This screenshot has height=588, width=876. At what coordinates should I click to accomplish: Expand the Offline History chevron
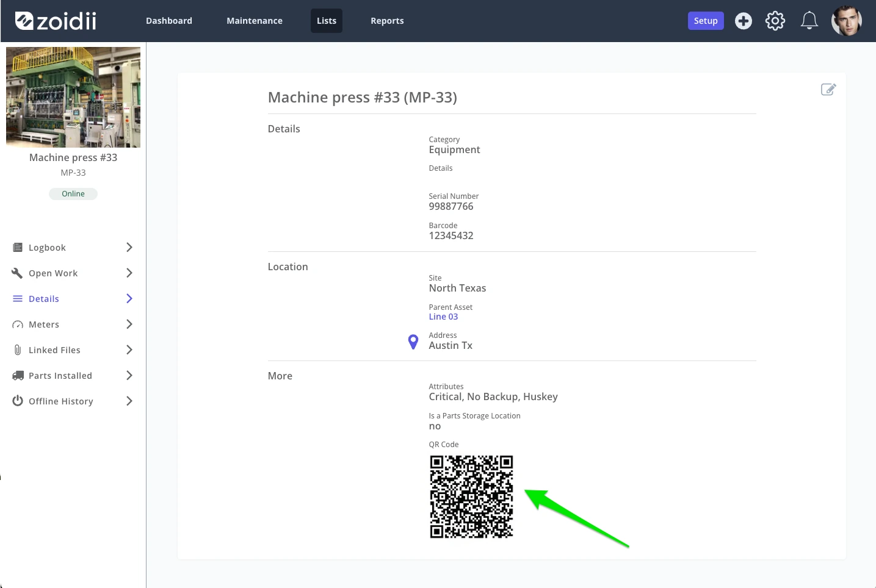click(x=129, y=401)
